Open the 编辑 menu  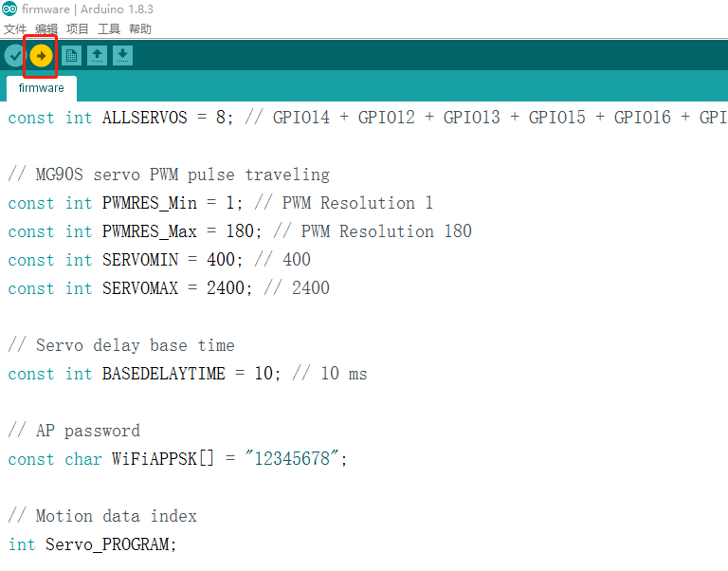tap(46, 29)
